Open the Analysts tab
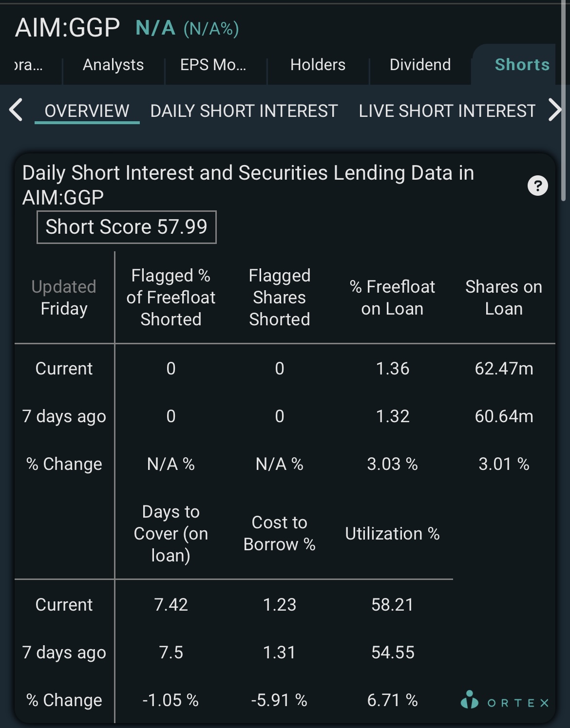Image resolution: width=570 pixels, height=728 pixels. [113, 65]
